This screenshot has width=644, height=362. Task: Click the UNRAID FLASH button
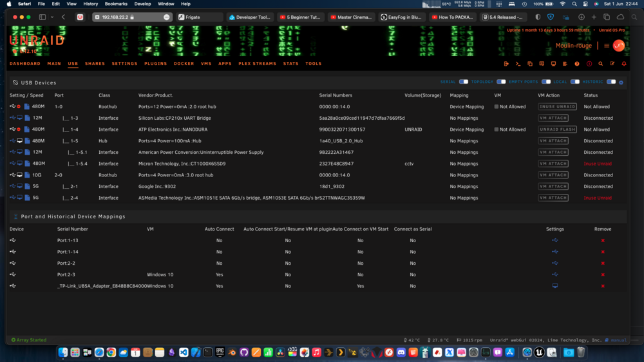[x=557, y=129]
